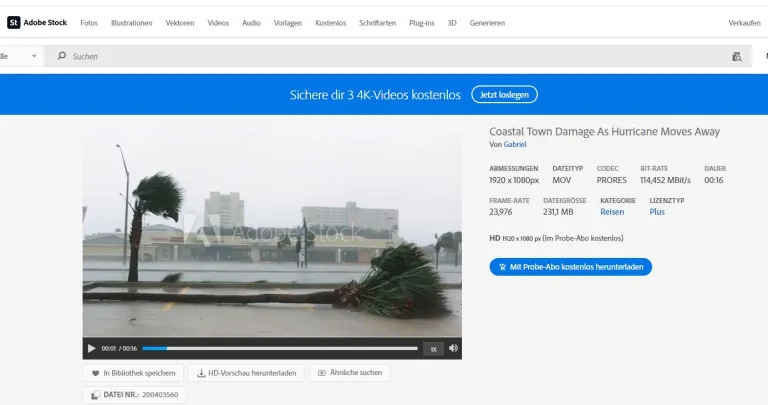Play the video preview

tap(92, 348)
